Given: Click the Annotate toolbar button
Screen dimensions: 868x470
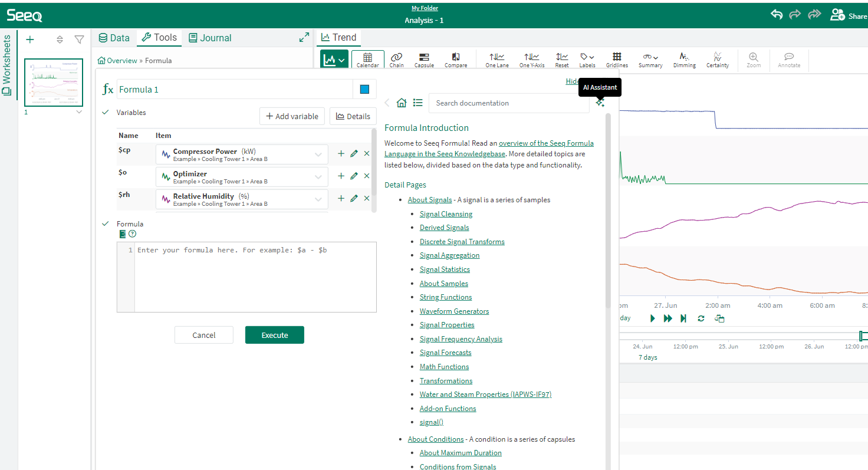Looking at the screenshot, I should [x=789, y=60].
